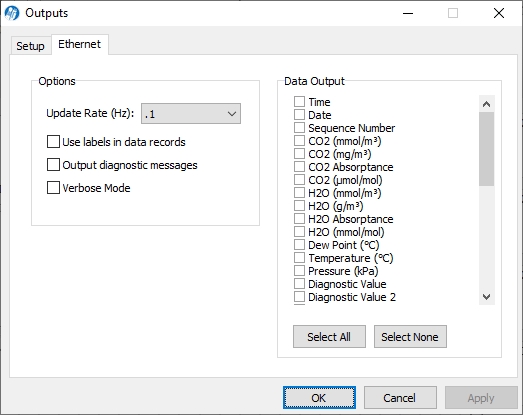This screenshot has height=415, width=523.
Task: Select the Ethernet tab
Action: click(79, 44)
